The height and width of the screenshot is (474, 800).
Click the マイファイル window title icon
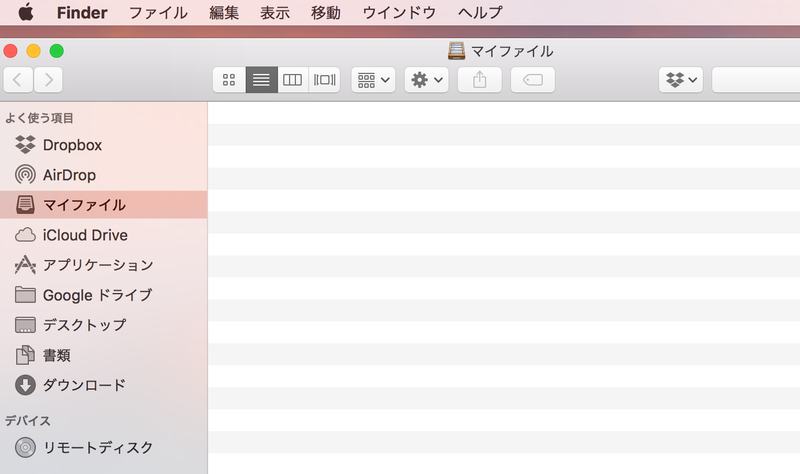457,51
